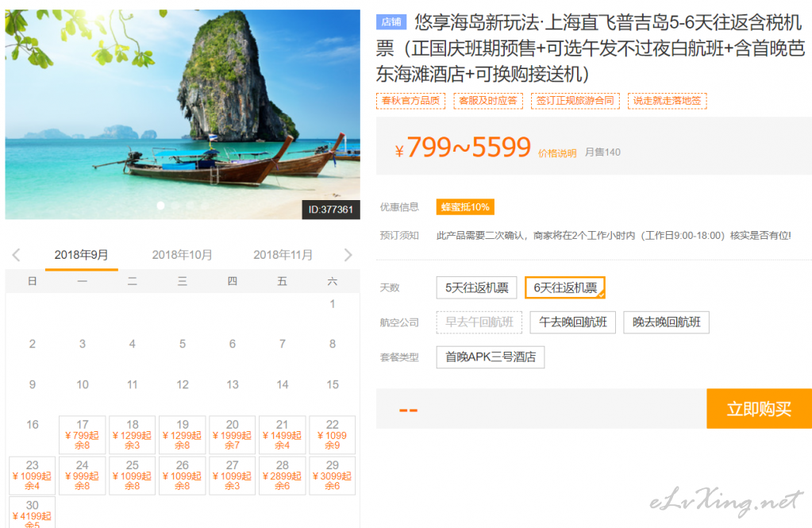This screenshot has height=528, width=812.
Task: Click the 说走就走落地签 tag
Action: [667, 101]
